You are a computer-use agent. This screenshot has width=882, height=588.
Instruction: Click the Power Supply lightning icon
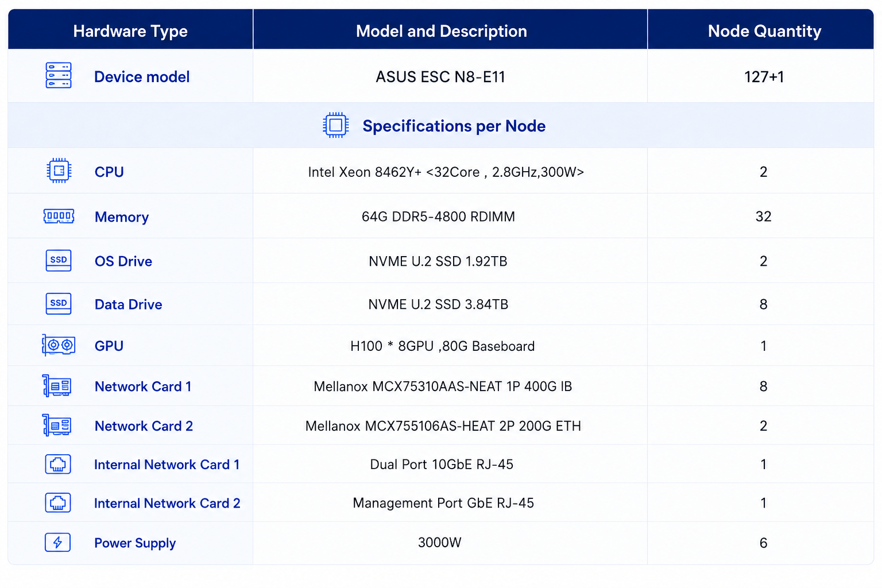click(58, 542)
